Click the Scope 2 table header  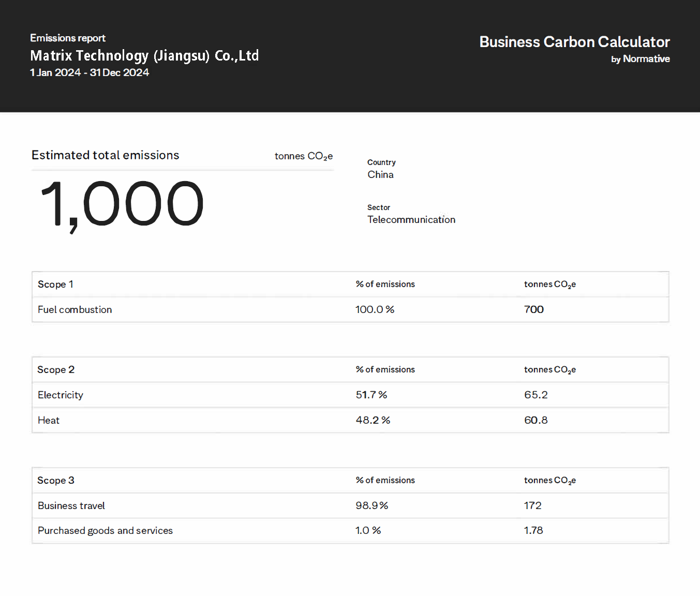pos(56,369)
